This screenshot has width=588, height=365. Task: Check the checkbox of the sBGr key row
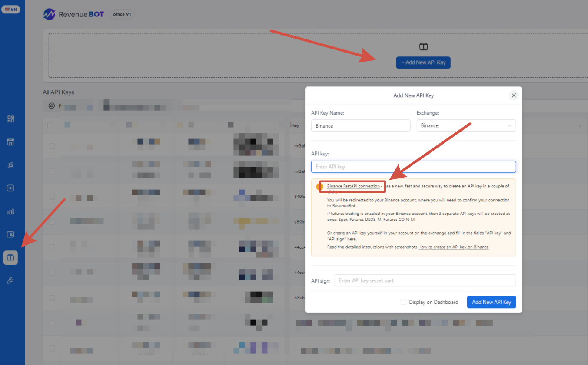pos(52,221)
